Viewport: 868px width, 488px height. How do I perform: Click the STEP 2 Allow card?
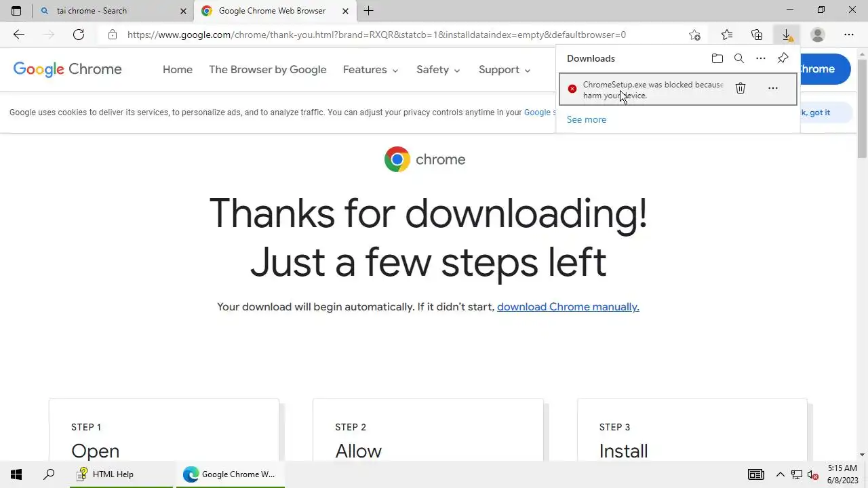[x=428, y=430]
